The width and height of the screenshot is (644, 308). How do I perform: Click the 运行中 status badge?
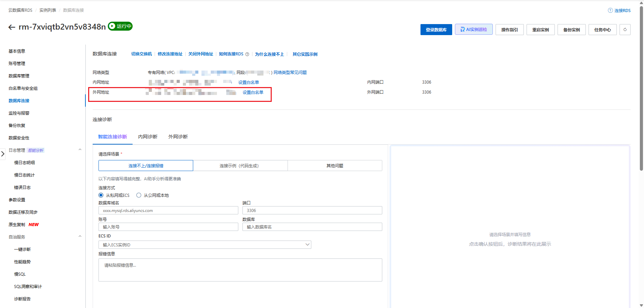click(x=120, y=26)
